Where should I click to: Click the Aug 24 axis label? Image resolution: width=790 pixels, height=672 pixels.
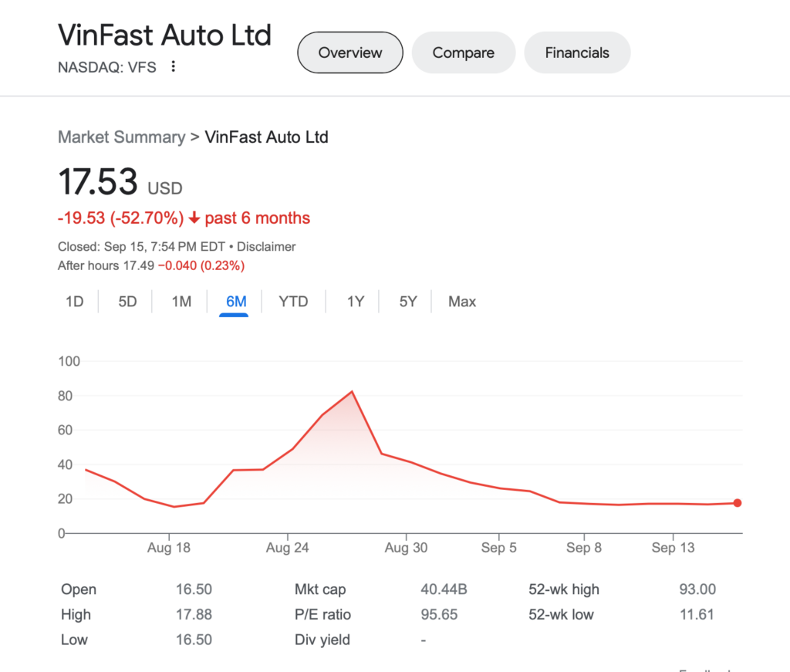[x=287, y=548]
